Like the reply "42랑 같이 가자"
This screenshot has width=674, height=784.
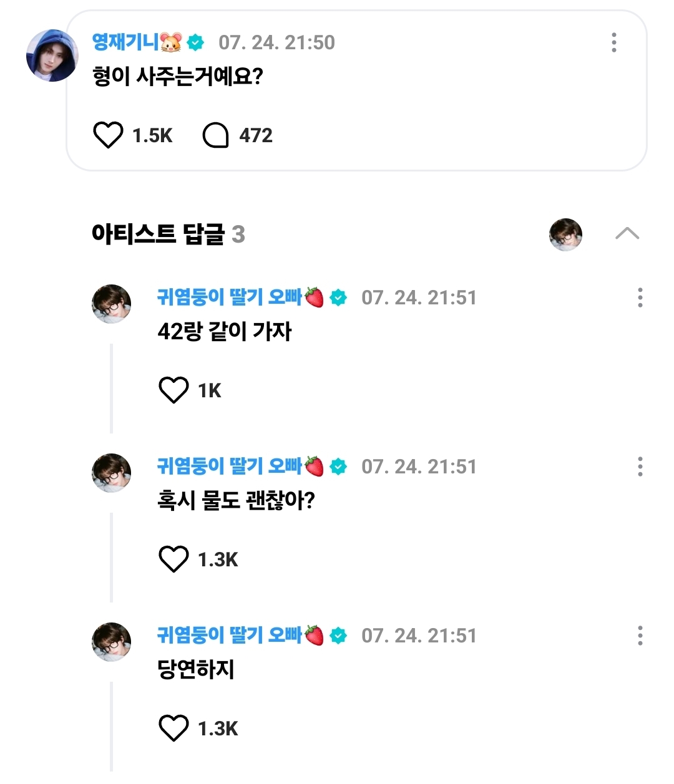point(173,390)
